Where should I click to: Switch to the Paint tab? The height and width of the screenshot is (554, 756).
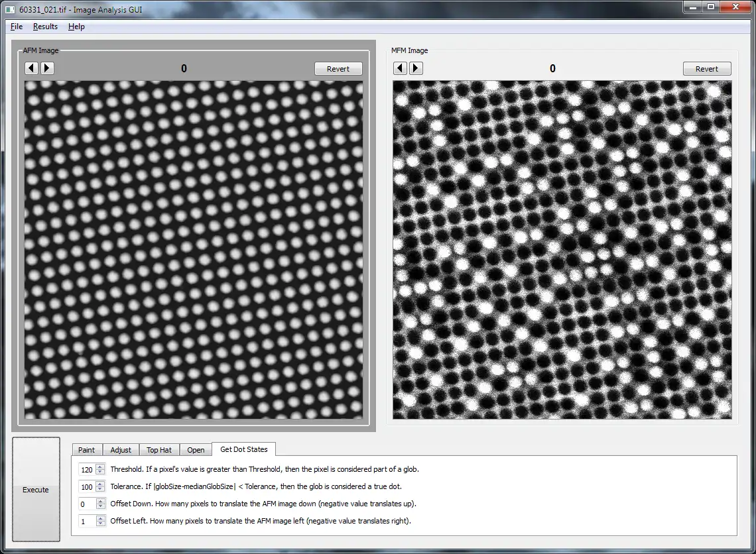click(86, 450)
